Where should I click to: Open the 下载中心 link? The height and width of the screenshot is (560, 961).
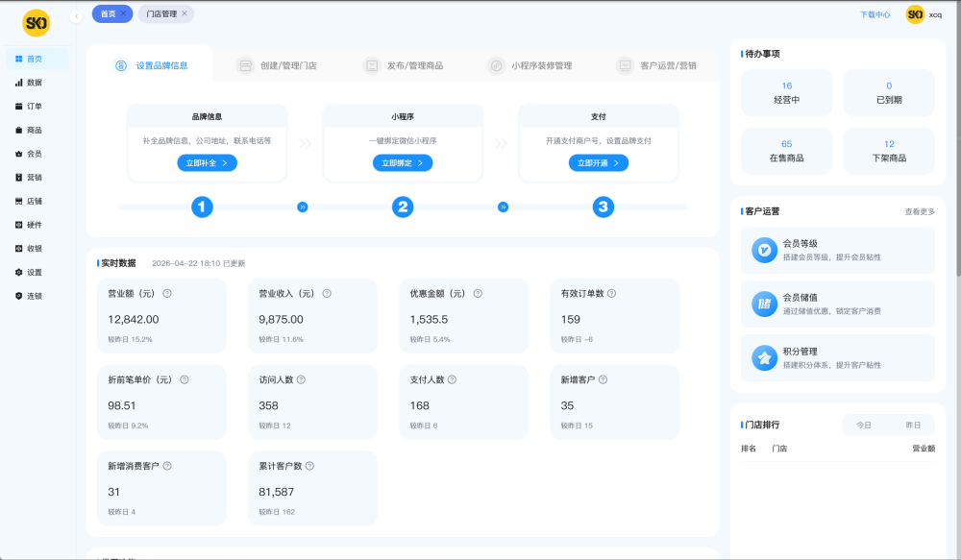click(x=875, y=14)
